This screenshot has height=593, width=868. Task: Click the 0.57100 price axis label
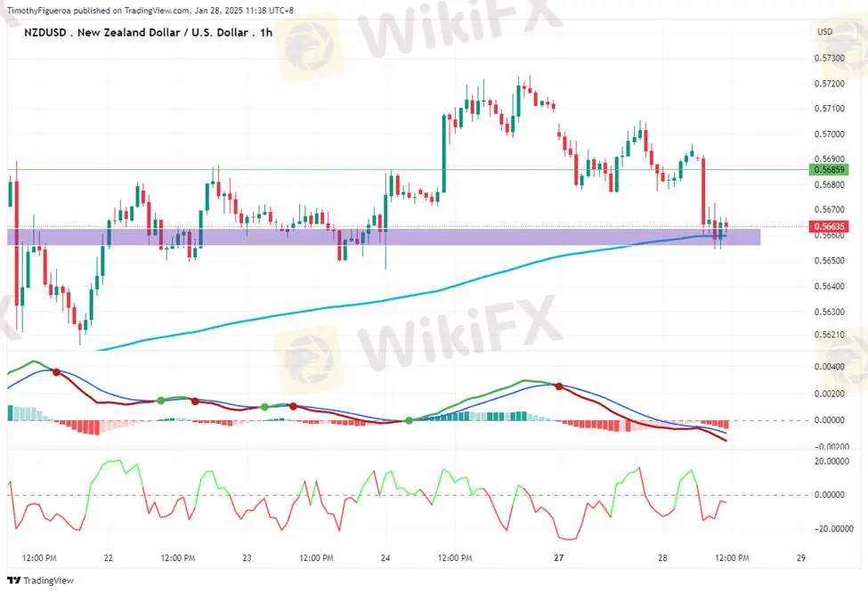tap(830, 109)
